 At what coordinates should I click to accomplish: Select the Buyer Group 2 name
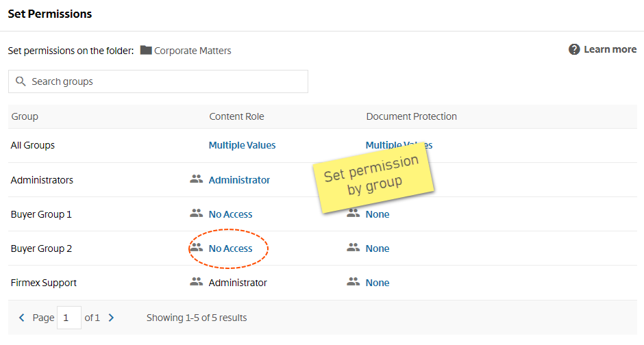tap(41, 249)
